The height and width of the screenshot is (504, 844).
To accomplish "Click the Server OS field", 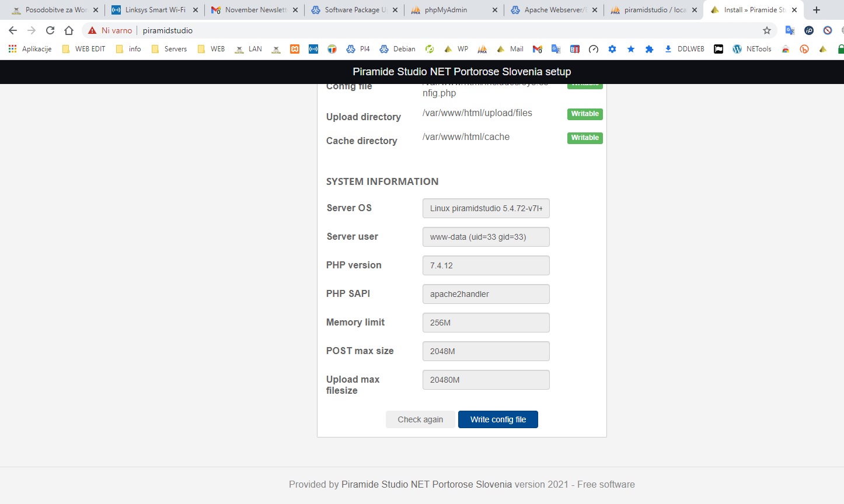I will pyautogui.click(x=486, y=208).
